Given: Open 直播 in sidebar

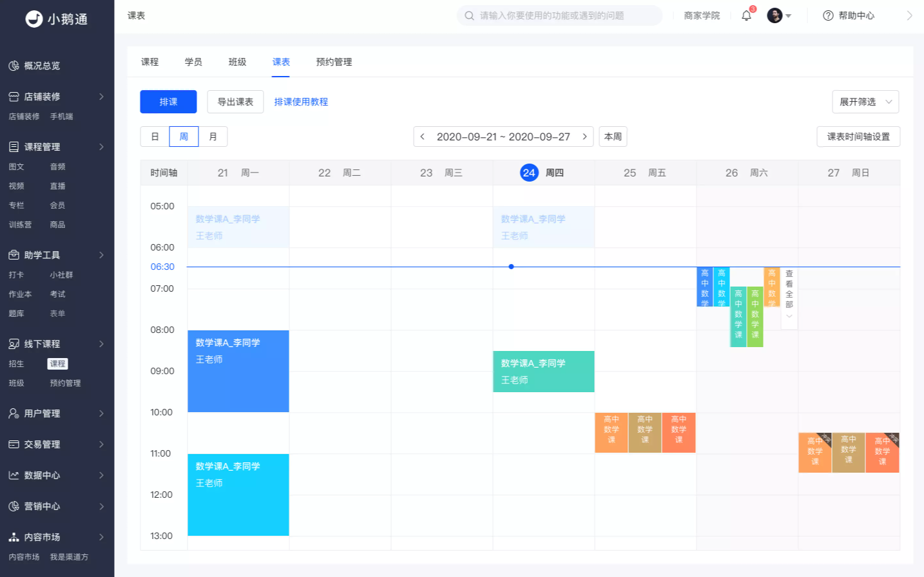Looking at the screenshot, I should [57, 186].
